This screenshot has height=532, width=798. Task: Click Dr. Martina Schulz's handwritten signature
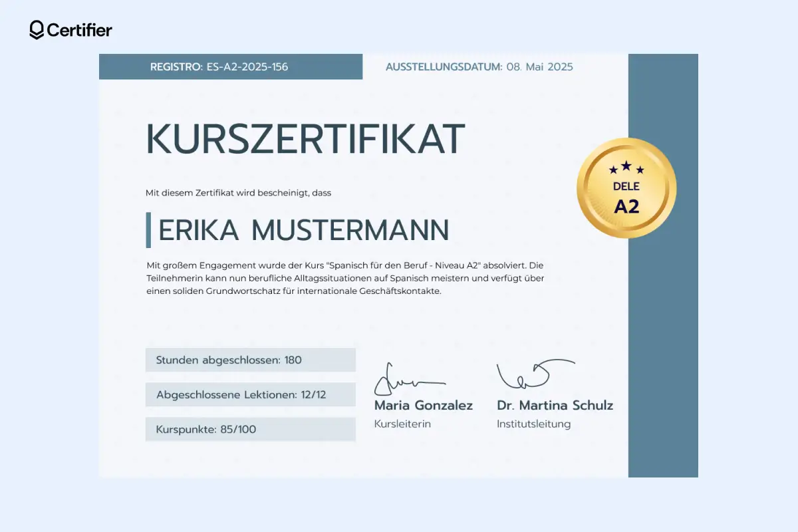[x=536, y=374]
